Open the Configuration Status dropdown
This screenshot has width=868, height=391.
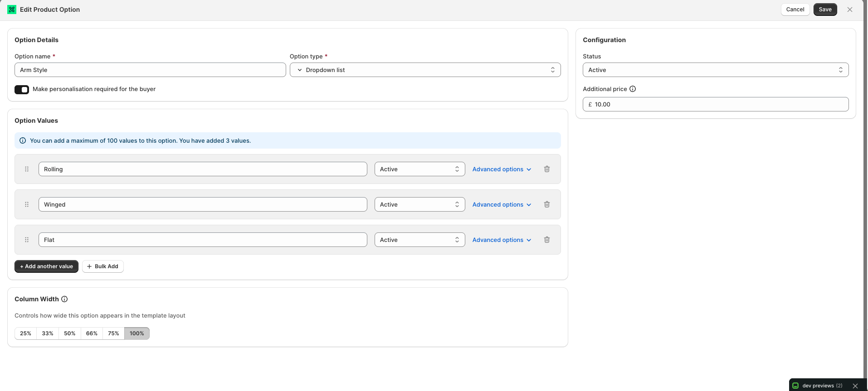[x=716, y=70]
